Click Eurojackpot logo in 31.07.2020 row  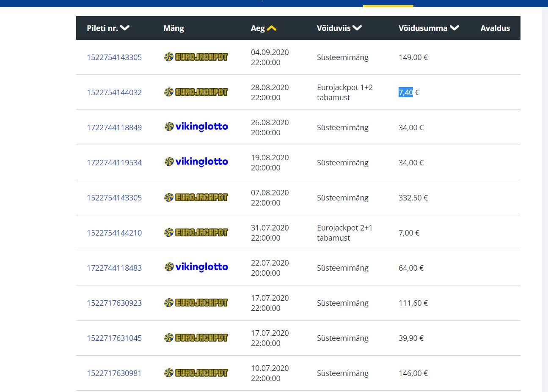(196, 233)
